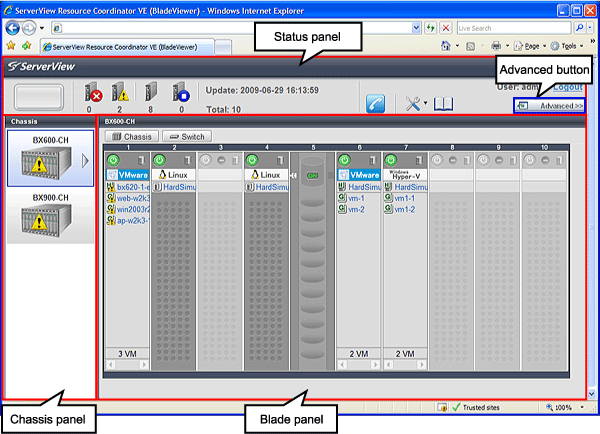
Task: Open the help book icon
Action: [x=443, y=104]
